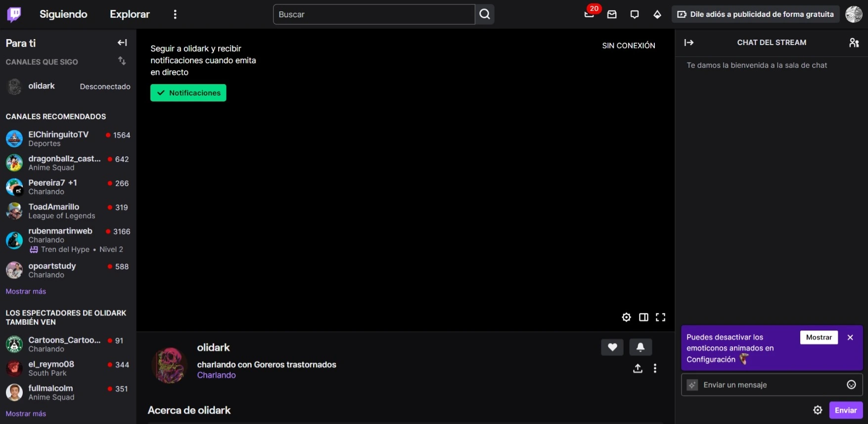This screenshot has width=868, height=424.
Task: Enter fullscreen mode in the player
Action: click(x=660, y=317)
